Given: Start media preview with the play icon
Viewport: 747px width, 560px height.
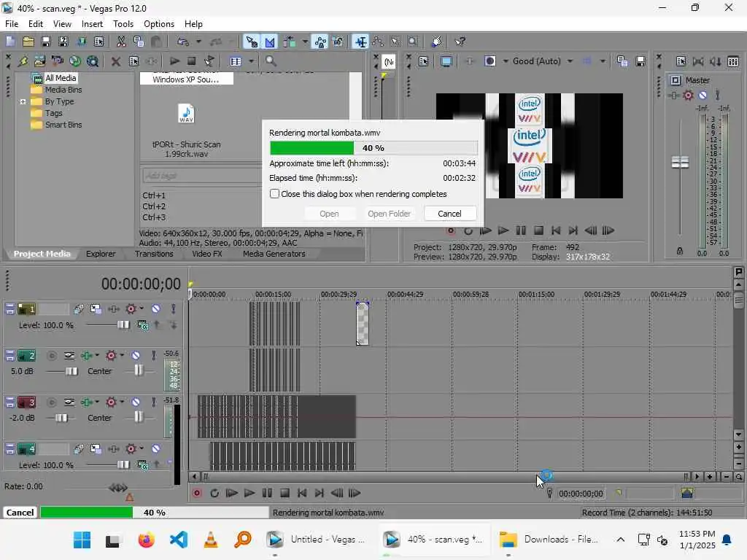Looking at the screenshot, I should click(x=174, y=61).
